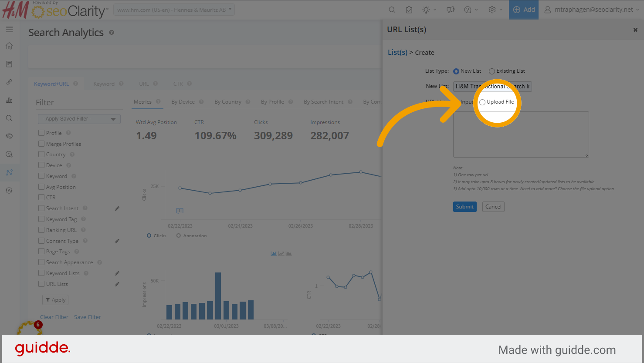Open the megaphone announcements icon
This screenshot has height=363, width=644.
[x=451, y=10]
